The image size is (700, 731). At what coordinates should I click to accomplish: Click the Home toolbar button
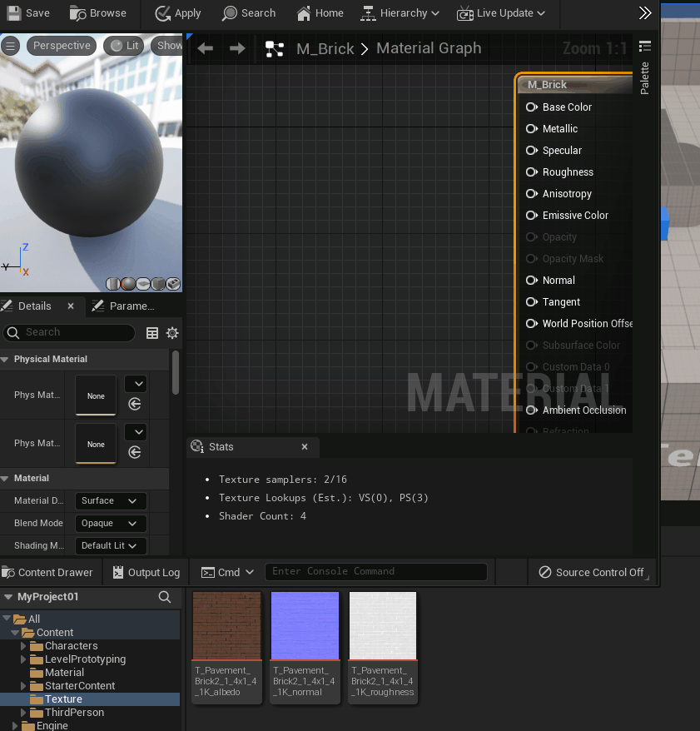320,13
